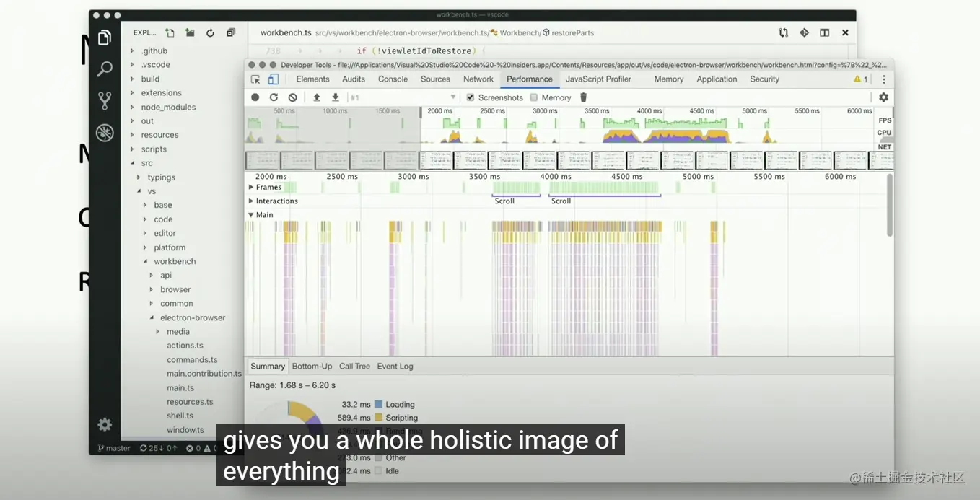980x500 pixels.
Task: Click the master branch in status bar
Action: (114, 448)
